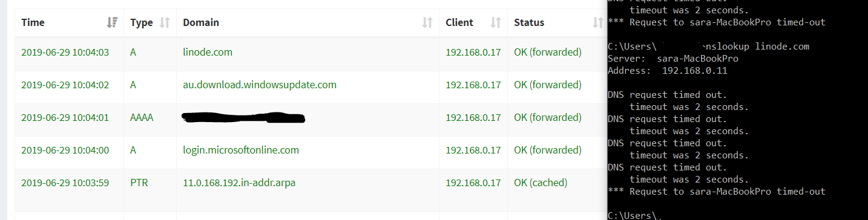Click the Client column sort arrows
Viewport: 868px width, 220px height.
[496, 23]
